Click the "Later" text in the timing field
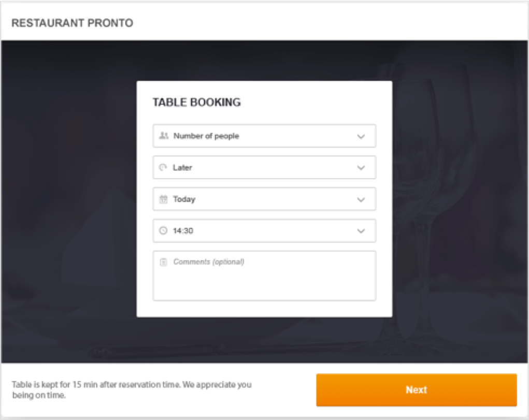Viewport: 529px width, 420px height. [x=182, y=168]
